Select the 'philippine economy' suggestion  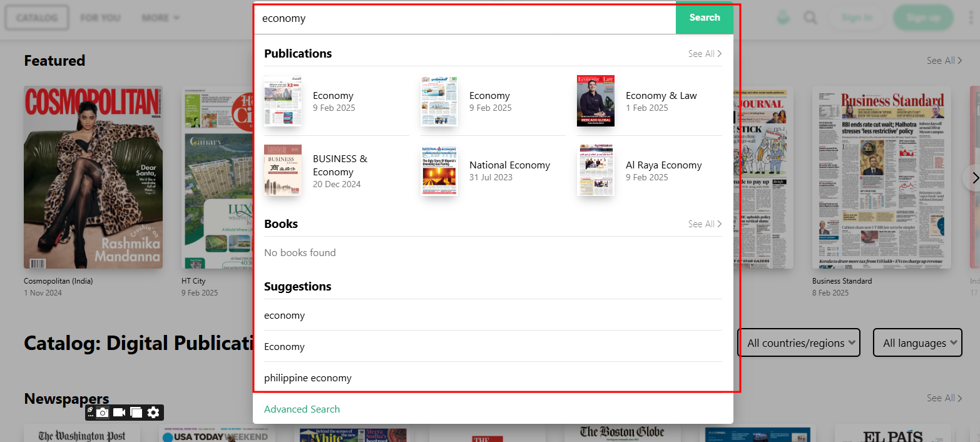pos(308,378)
